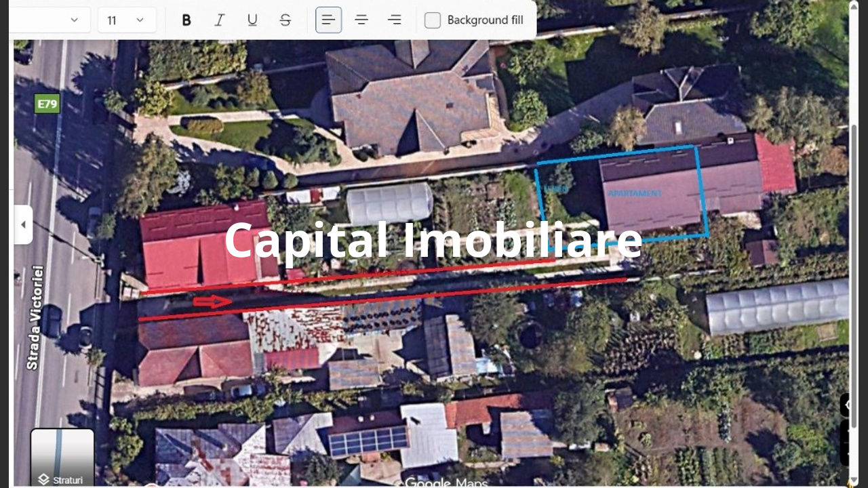The image size is (868, 488).
Task: Center-align the text
Action: pyautogui.click(x=361, y=20)
